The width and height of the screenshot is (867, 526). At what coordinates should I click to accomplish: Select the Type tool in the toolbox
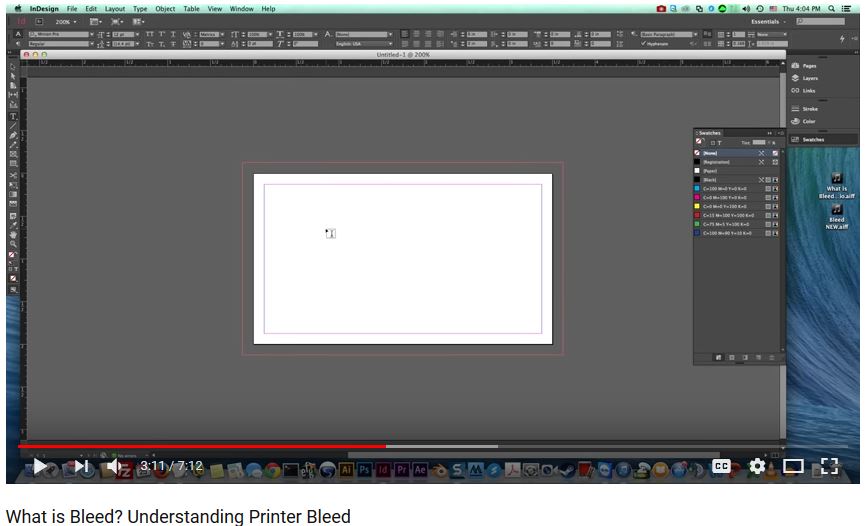click(13, 117)
